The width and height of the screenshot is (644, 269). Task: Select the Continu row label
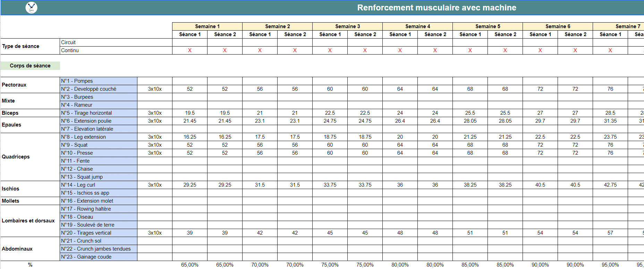(116, 50)
